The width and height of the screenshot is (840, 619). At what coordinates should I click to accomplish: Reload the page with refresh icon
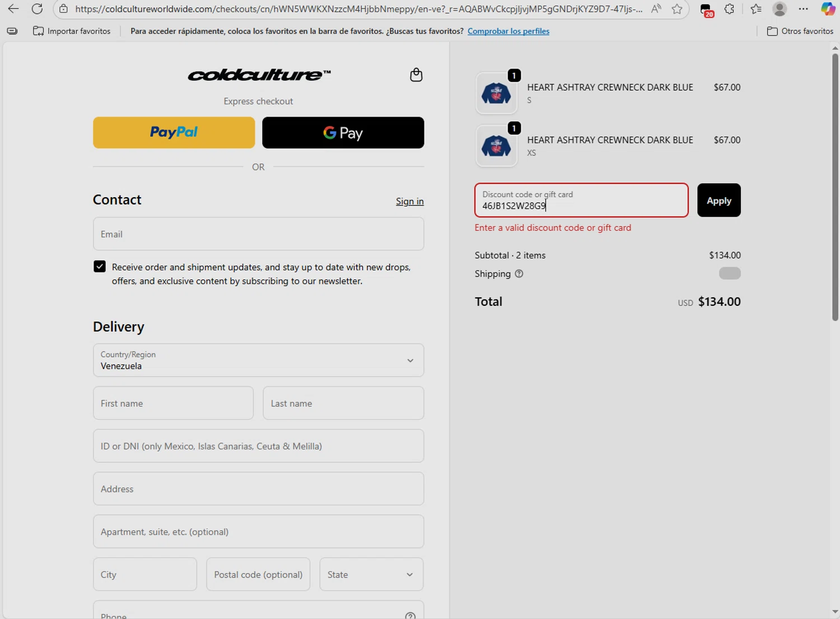[37, 9]
